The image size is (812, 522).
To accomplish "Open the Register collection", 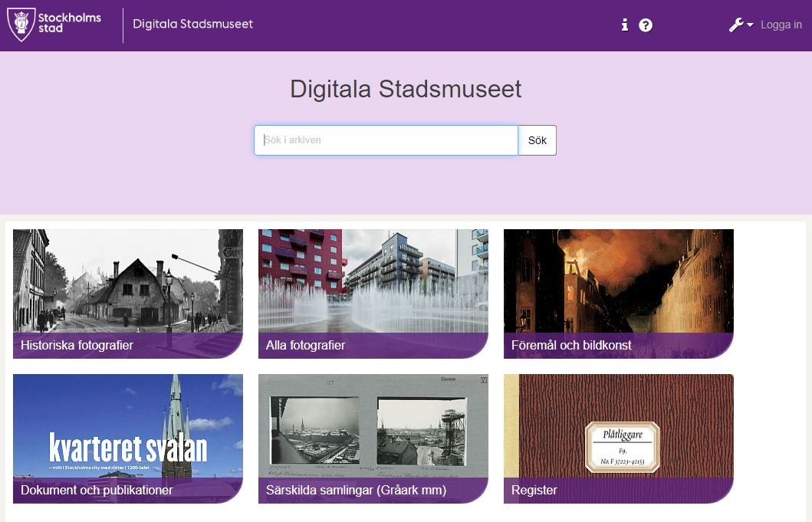I will pos(619,438).
